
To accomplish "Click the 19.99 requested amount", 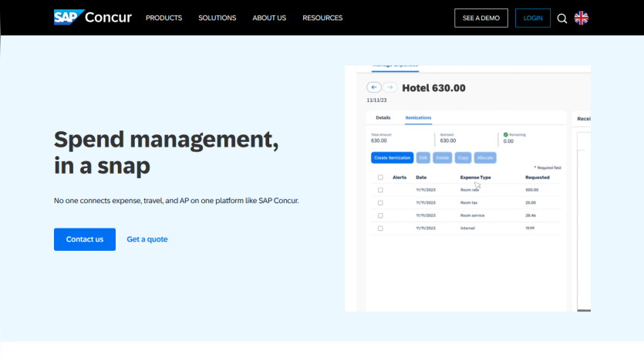I will [x=530, y=228].
